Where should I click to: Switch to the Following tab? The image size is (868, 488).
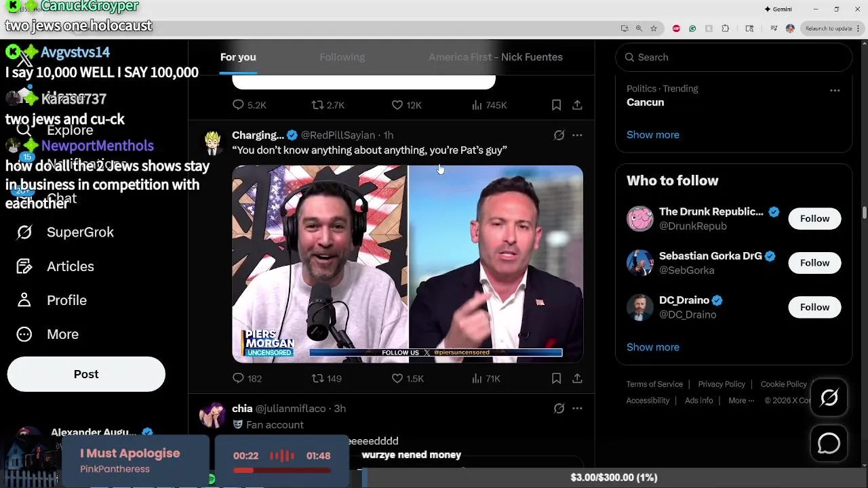[342, 57]
